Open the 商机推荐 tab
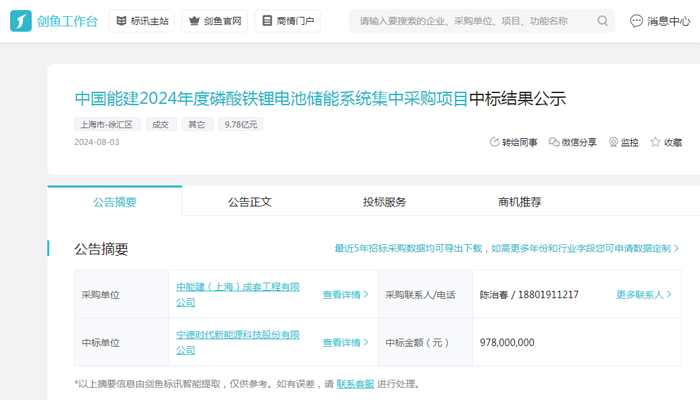 click(x=519, y=202)
